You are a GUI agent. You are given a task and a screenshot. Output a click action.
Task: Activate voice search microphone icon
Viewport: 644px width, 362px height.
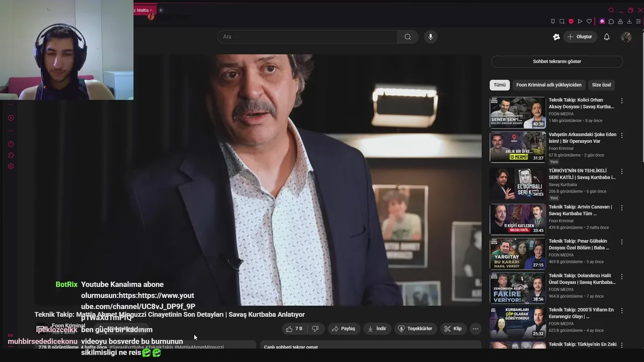point(430,37)
